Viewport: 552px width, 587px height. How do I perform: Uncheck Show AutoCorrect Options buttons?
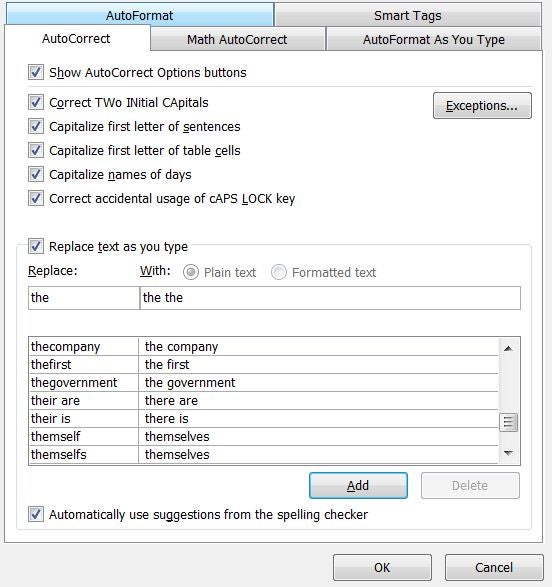[x=36, y=72]
